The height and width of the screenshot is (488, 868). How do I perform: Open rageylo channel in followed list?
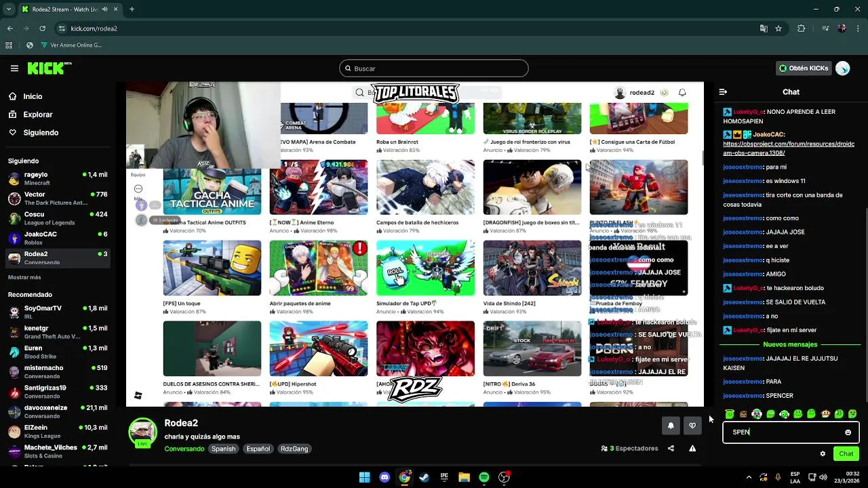point(58,178)
